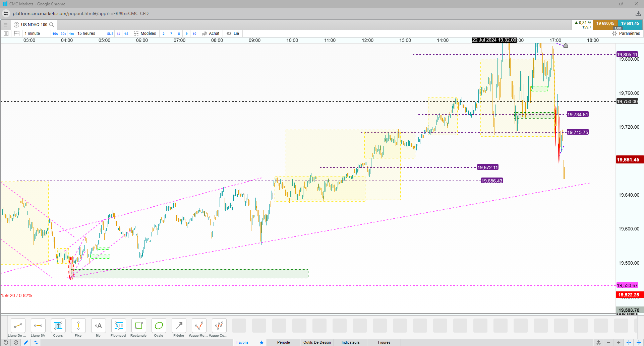Viewport: 644px width, 346px height.
Task: Click the undo refresh arrow icon
Action: [6, 342]
